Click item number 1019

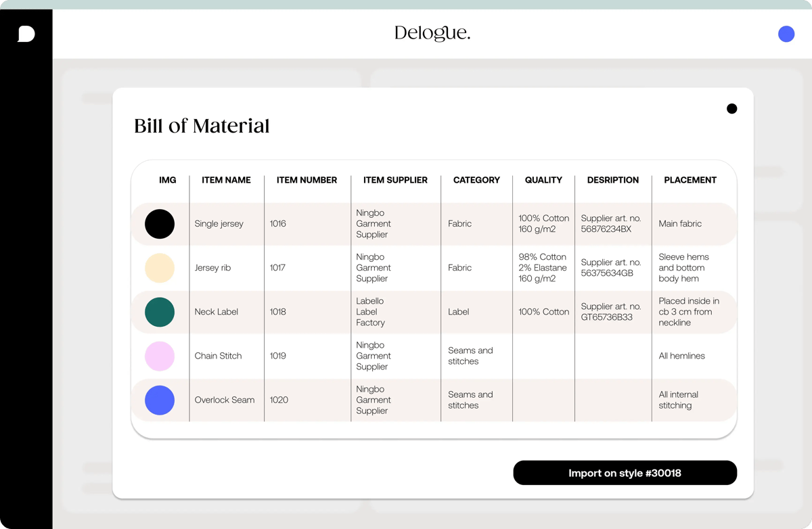(x=278, y=356)
